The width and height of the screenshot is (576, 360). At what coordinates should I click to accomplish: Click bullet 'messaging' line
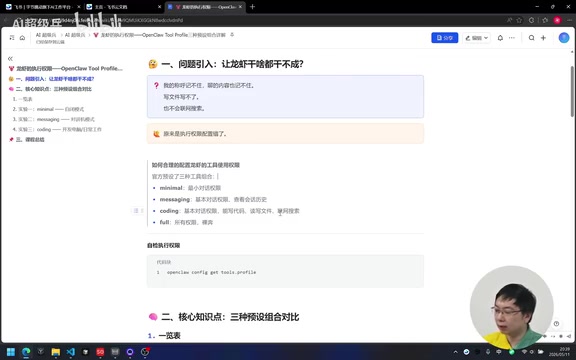213,199
